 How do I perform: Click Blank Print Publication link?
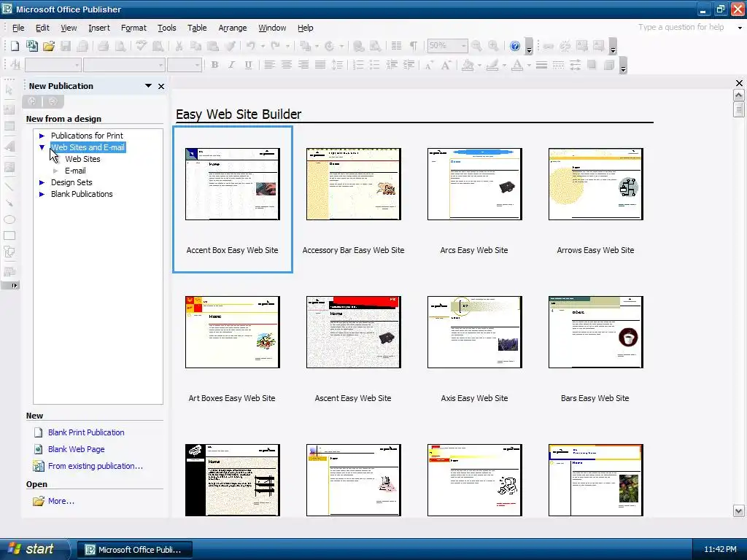[x=86, y=432]
